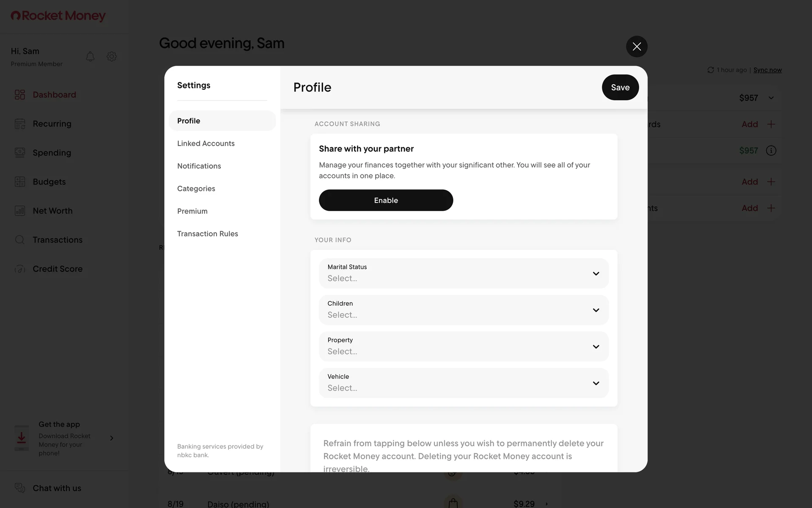The height and width of the screenshot is (508, 812).
Task: Save the profile settings
Action: (620, 87)
